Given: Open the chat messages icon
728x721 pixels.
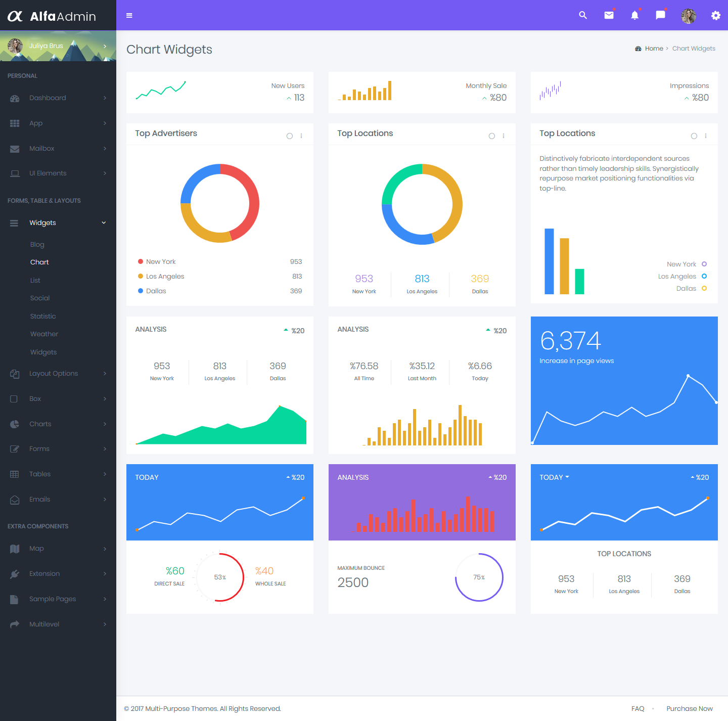Looking at the screenshot, I should [660, 15].
